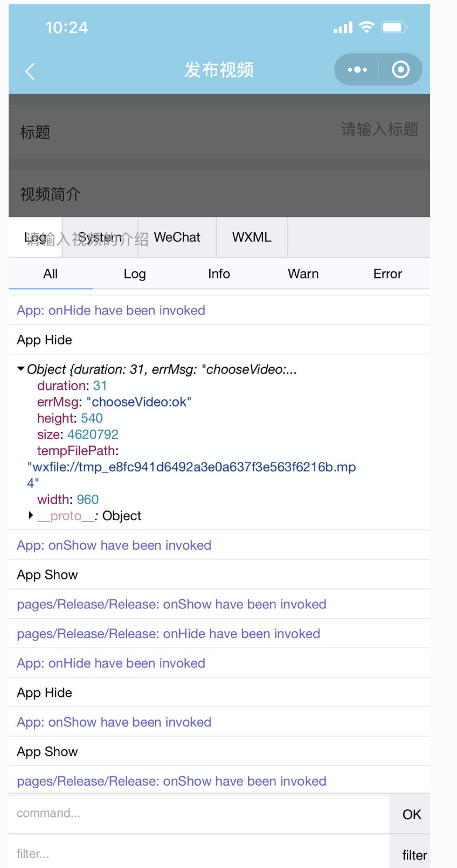Focus the filter text field
The width and height of the screenshot is (457, 868).
[x=198, y=853]
